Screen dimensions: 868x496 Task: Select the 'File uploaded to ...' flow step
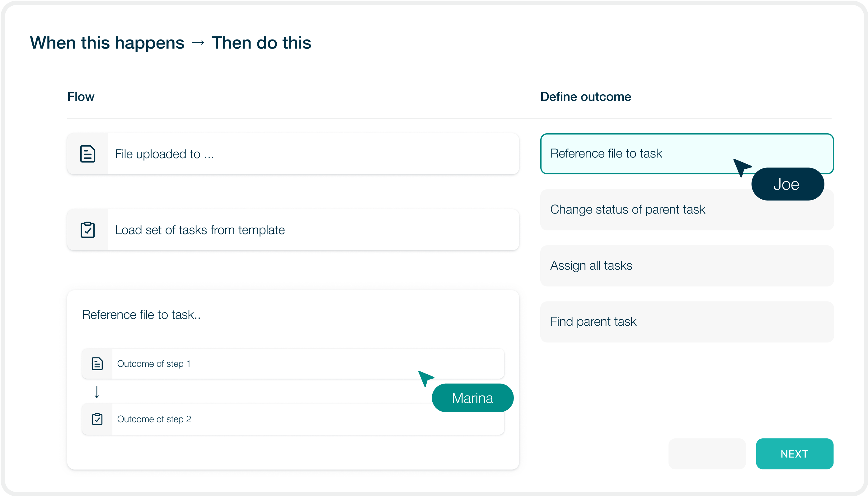point(293,154)
